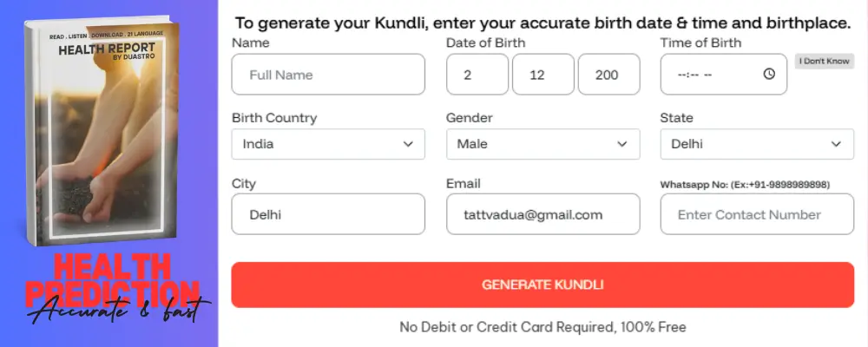Expand Birth Country dropdown chevron

point(408,144)
